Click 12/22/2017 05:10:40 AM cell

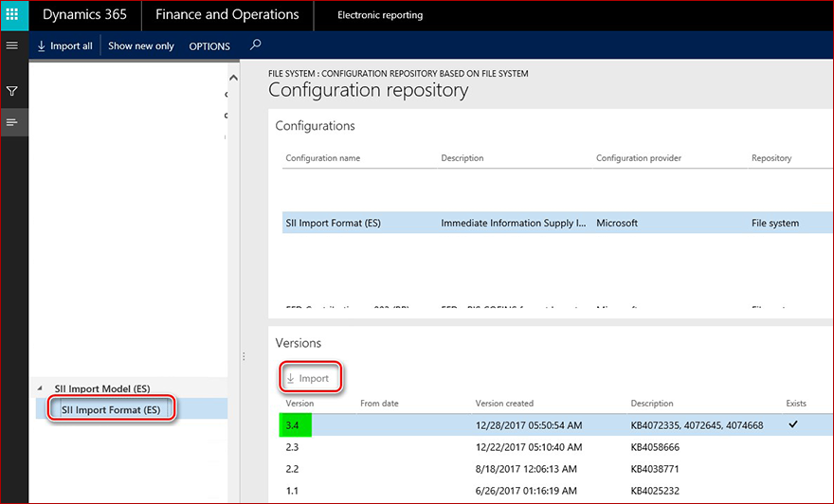coord(529,447)
